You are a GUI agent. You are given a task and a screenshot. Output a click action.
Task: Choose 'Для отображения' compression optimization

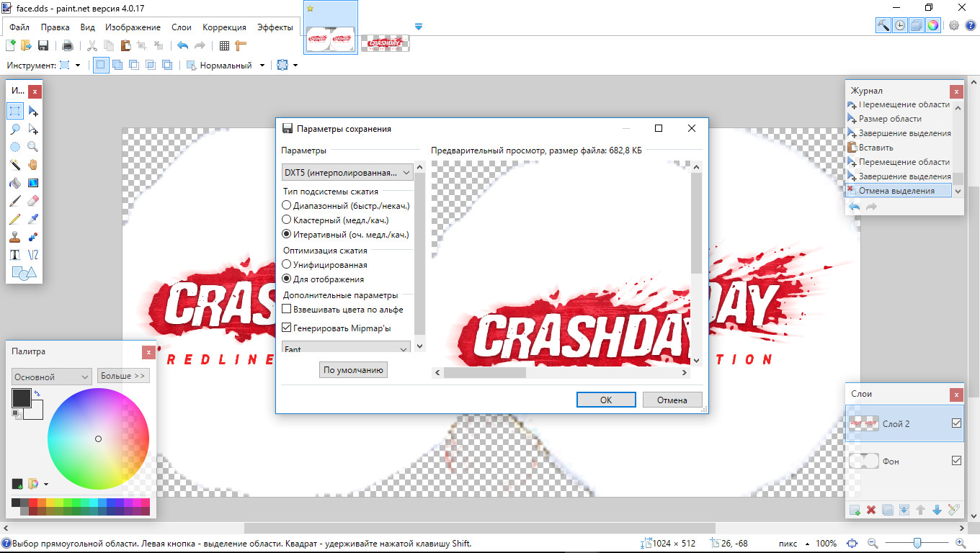pyautogui.click(x=323, y=279)
